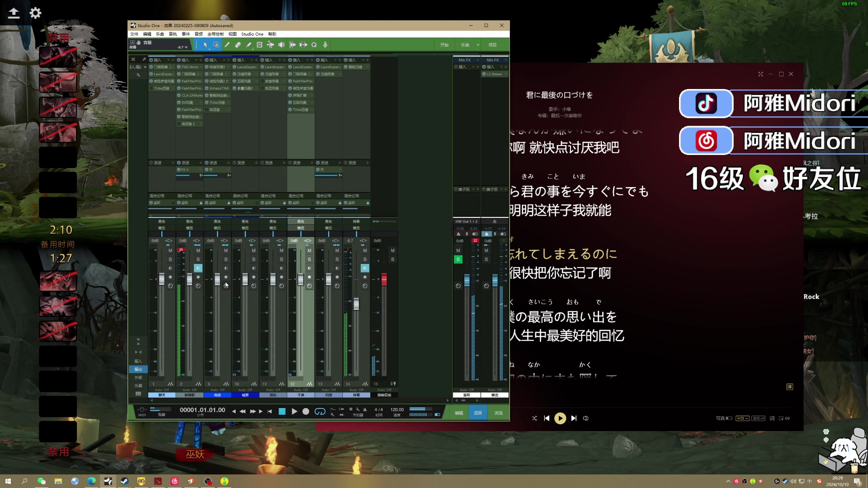
Task: Open the 帮助 menu
Action: (272, 34)
